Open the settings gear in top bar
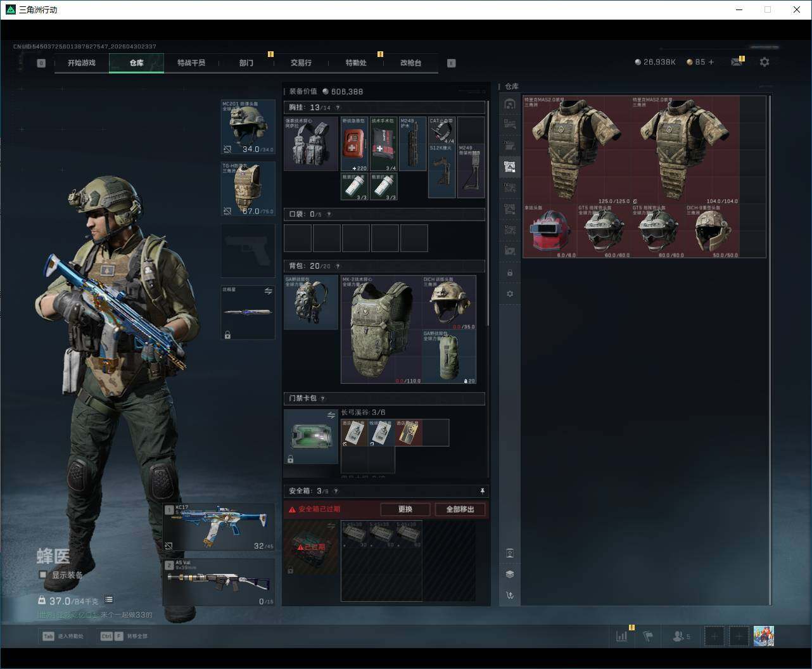 [764, 62]
